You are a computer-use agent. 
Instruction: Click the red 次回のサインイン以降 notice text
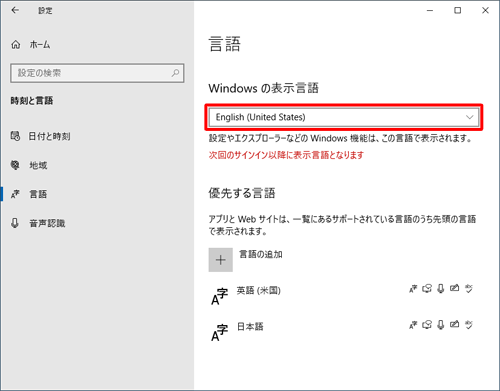pyautogui.click(x=286, y=155)
